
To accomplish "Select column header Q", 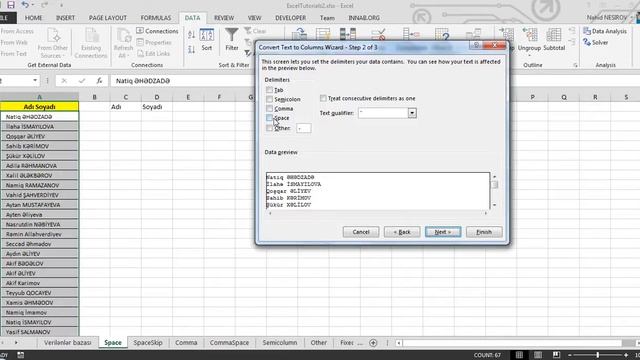I will pyautogui.click(x=564, y=97).
